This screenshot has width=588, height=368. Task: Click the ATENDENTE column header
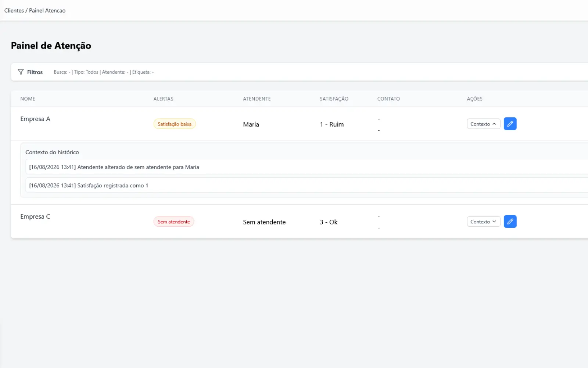click(x=257, y=99)
